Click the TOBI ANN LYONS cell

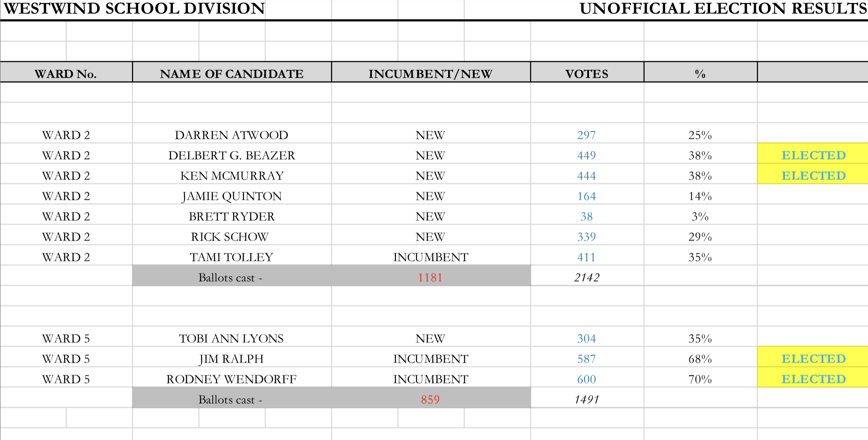click(231, 339)
